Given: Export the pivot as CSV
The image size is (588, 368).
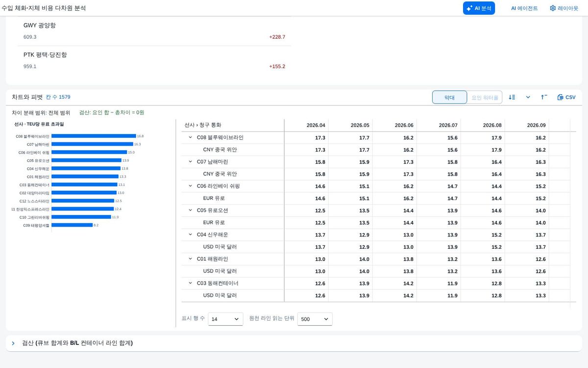Looking at the screenshot, I should click(x=566, y=97).
